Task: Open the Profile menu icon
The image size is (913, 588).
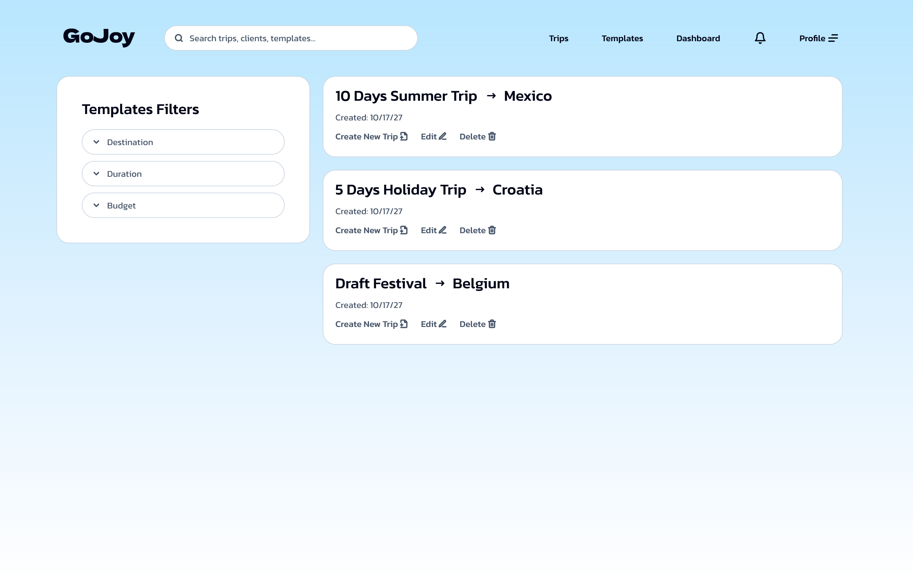Action: coord(833,38)
